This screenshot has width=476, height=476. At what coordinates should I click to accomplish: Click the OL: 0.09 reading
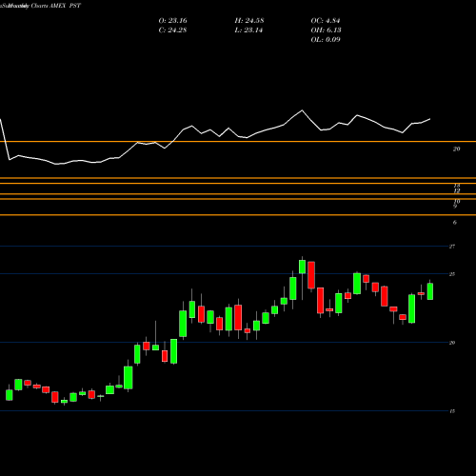pos(326,40)
